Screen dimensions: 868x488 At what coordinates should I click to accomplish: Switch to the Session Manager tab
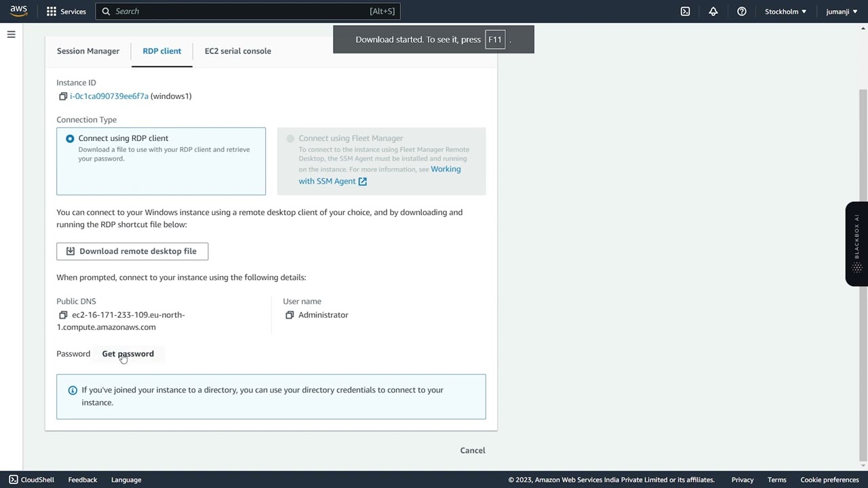[x=88, y=51]
